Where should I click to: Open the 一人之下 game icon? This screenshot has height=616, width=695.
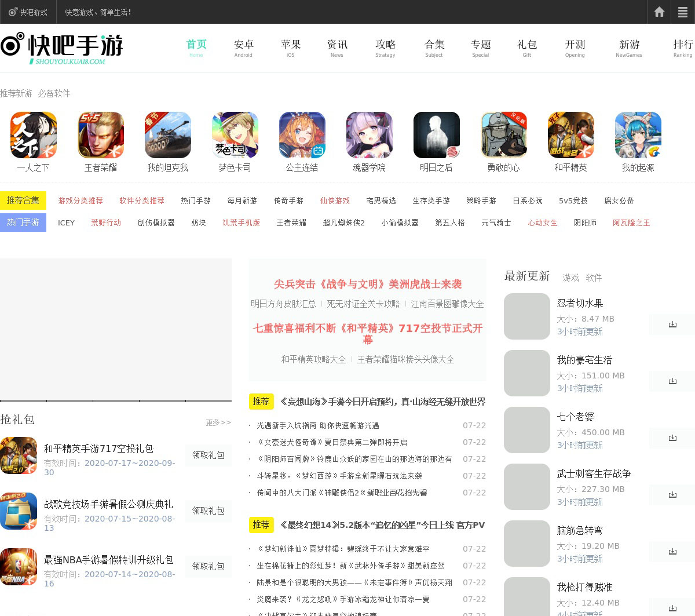34,135
